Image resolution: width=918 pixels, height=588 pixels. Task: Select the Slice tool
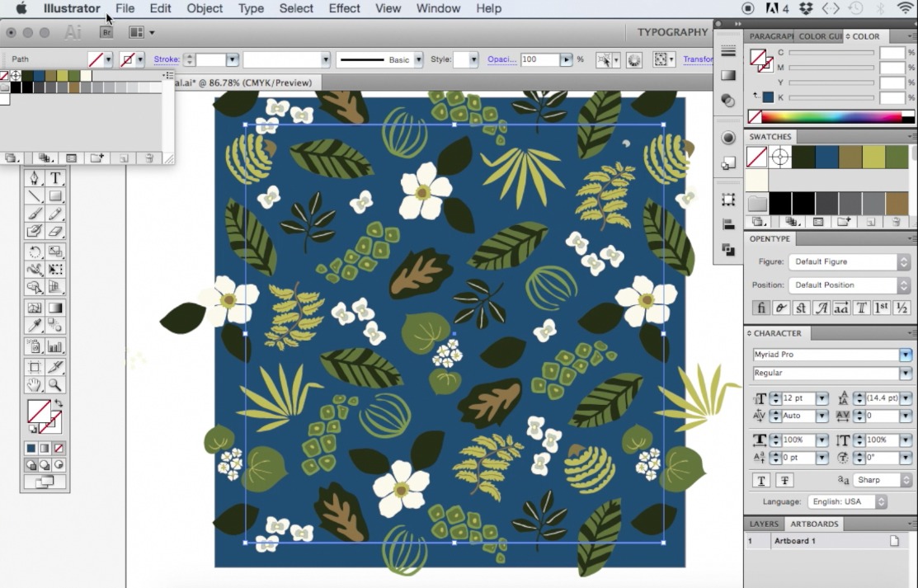point(55,367)
